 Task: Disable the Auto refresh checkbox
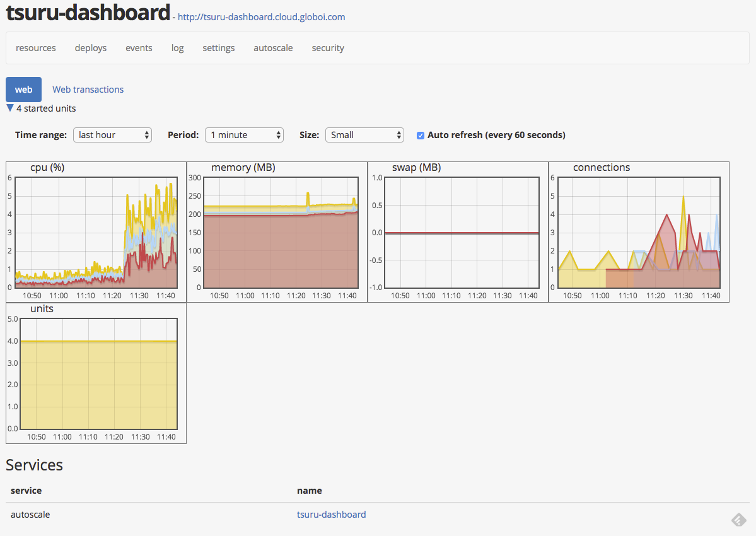coord(421,135)
